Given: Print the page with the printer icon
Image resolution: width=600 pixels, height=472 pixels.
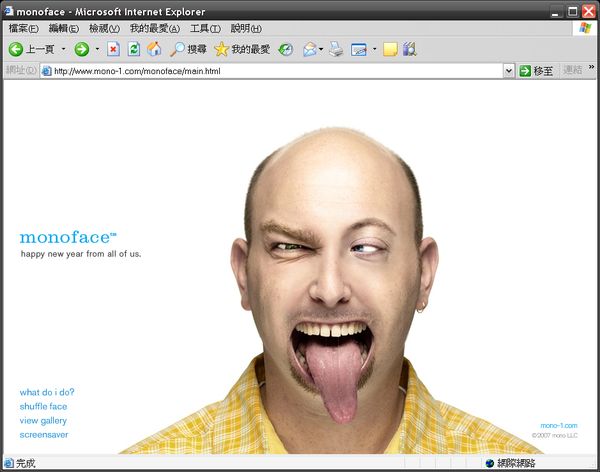Looking at the screenshot, I should pyautogui.click(x=336, y=49).
